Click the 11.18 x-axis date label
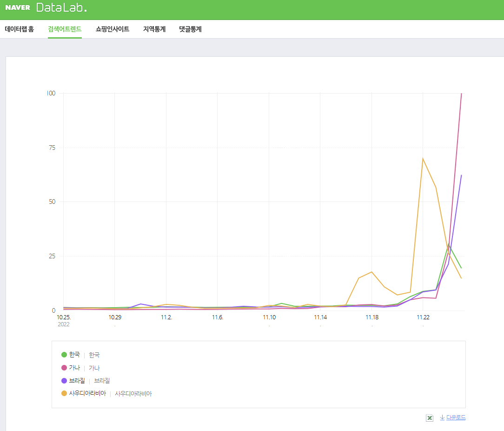The image size is (504, 431). click(x=372, y=317)
